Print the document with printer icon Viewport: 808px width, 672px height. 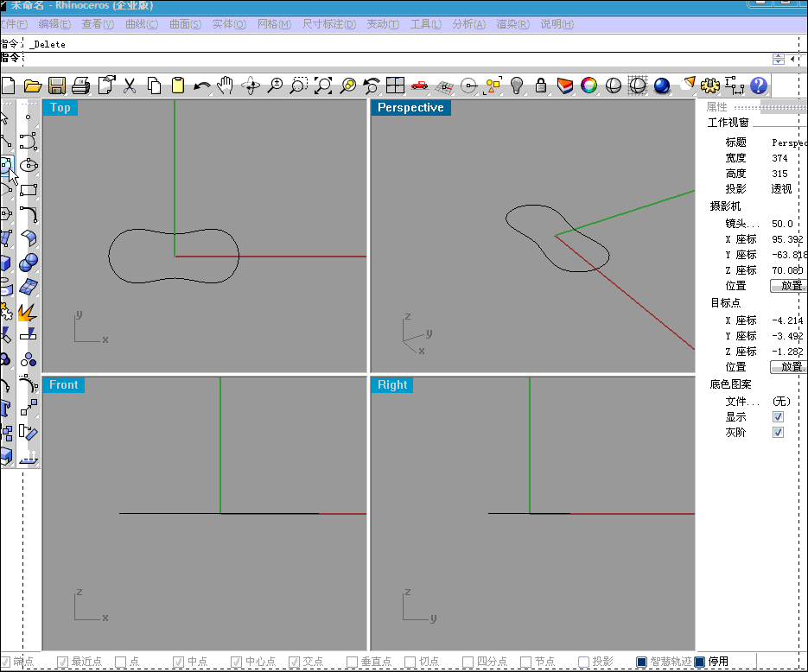[x=81, y=86]
